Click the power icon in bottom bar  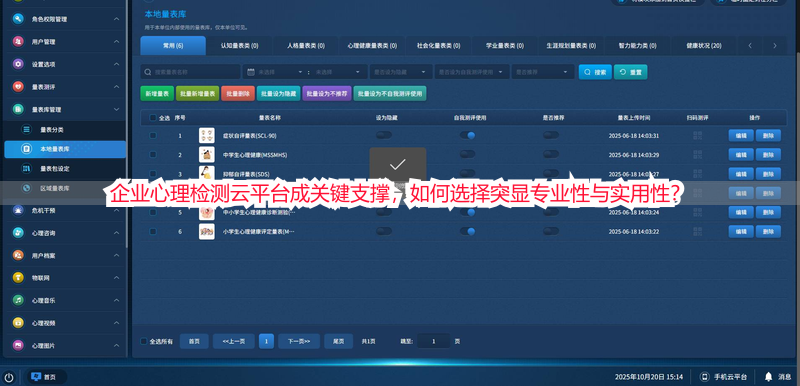click(9, 377)
